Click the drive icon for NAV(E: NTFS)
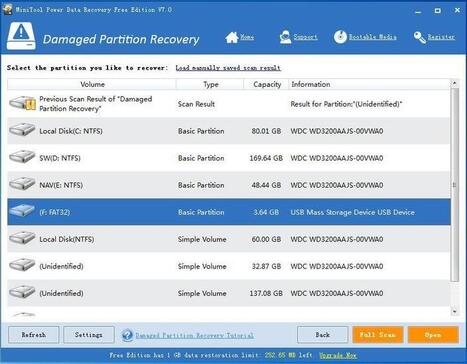This screenshot has height=364, width=467. (x=22, y=184)
